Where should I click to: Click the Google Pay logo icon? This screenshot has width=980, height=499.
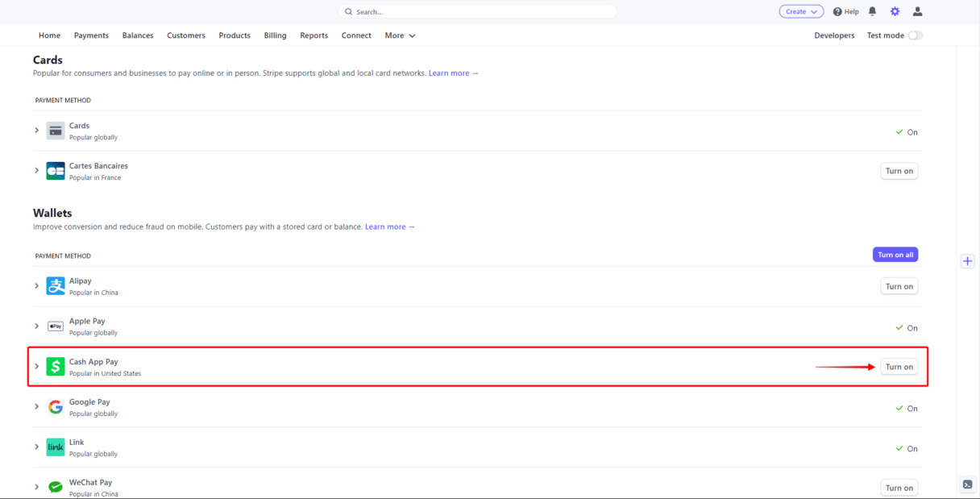(56, 407)
